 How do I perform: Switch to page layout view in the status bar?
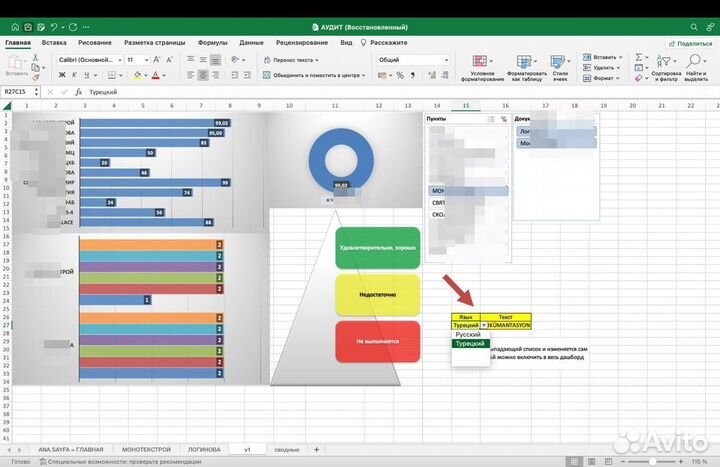tap(591, 461)
